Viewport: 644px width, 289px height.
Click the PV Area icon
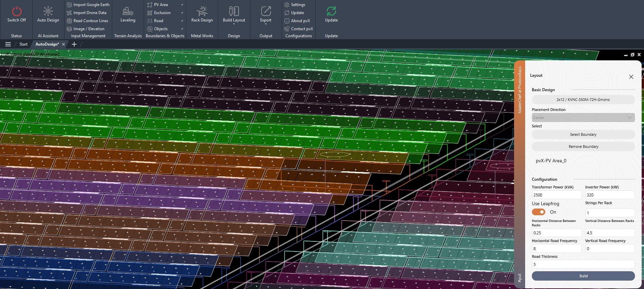[x=150, y=5]
